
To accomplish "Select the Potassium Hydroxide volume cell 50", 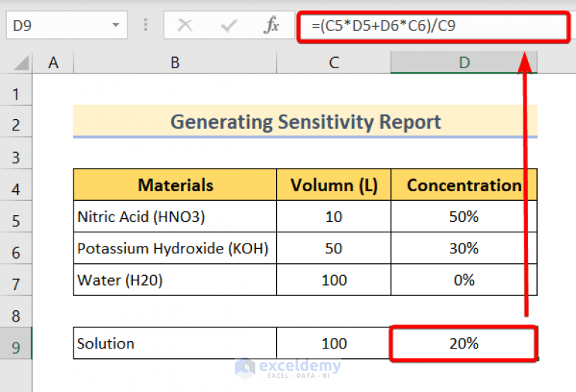I will (x=334, y=248).
